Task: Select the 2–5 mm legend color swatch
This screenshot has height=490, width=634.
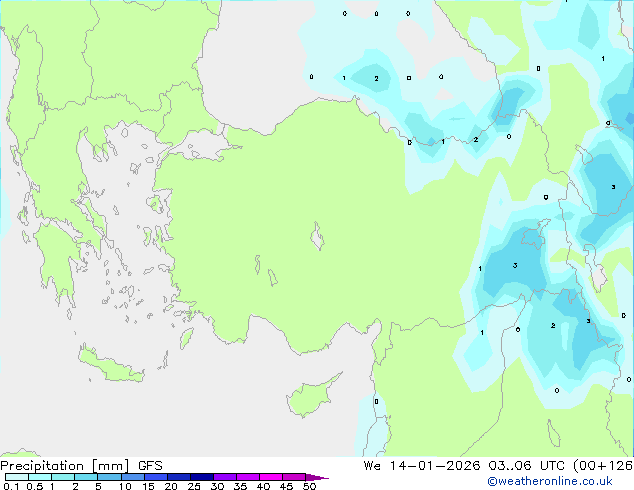Action: click(86, 477)
